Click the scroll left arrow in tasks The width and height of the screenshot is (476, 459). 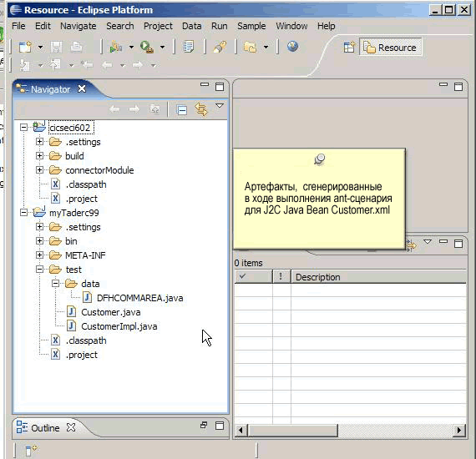(241, 430)
